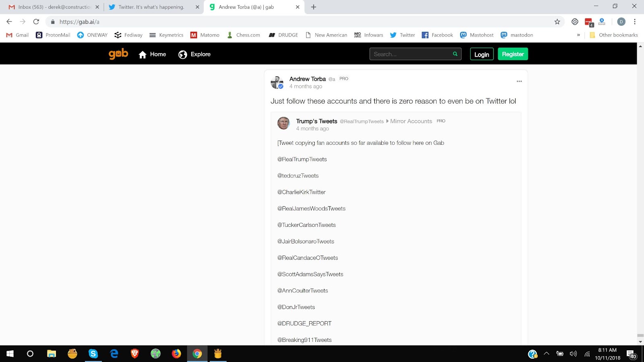The width and height of the screenshot is (644, 362).
Task: Open the @ScottAdamsSaysTweets mention
Action: [x=310, y=274]
